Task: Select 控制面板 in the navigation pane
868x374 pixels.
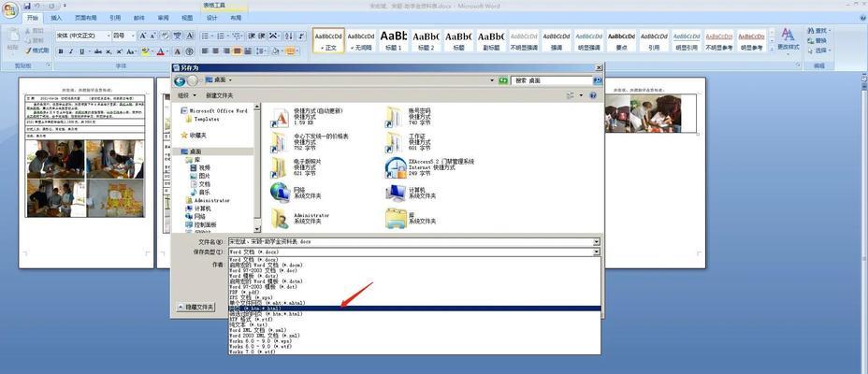Action: [201, 224]
